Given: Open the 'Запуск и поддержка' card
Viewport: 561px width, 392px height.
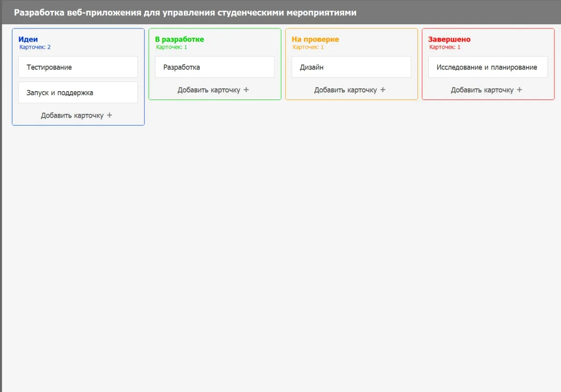Looking at the screenshot, I should coord(78,93).
